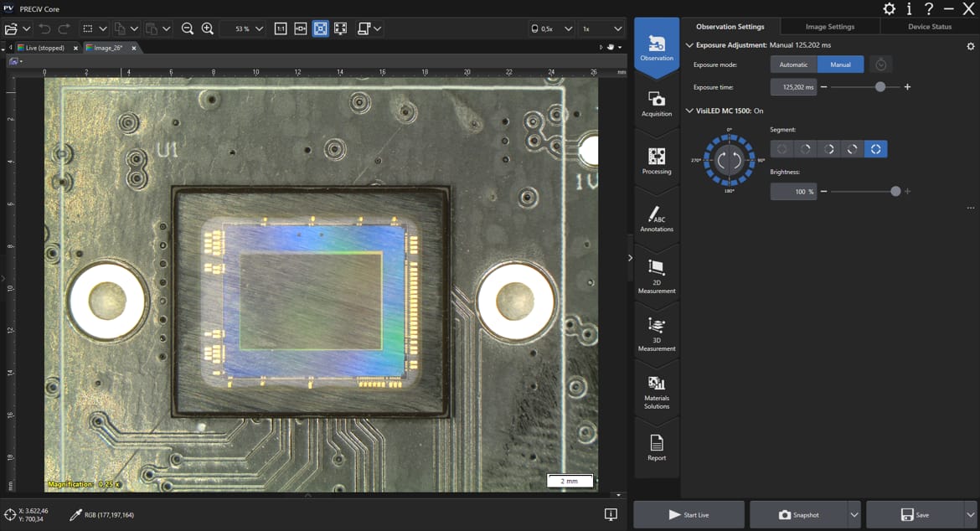Open the Acquisition panel
Screen dimensions: 980x531
point(657,104)
